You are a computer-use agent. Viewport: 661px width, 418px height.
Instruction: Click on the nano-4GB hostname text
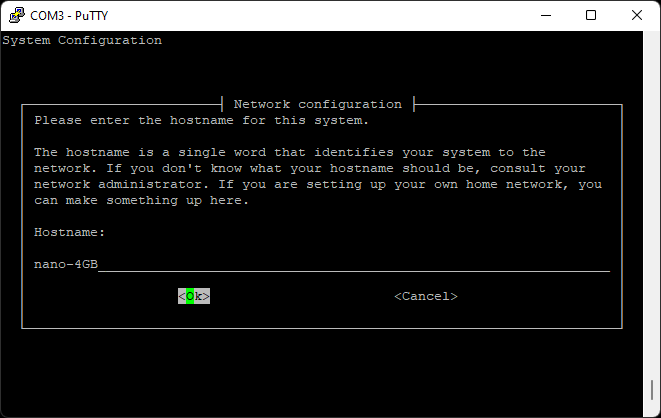point(66,264)
